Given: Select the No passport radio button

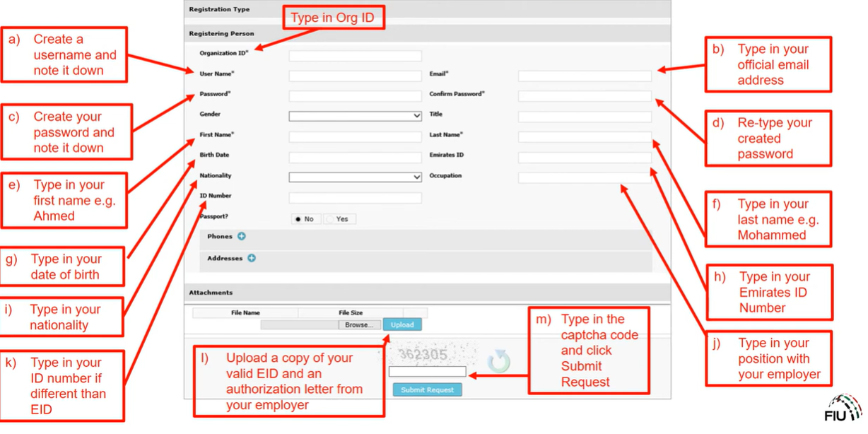Looking at the screenshot, I should 298,219.
